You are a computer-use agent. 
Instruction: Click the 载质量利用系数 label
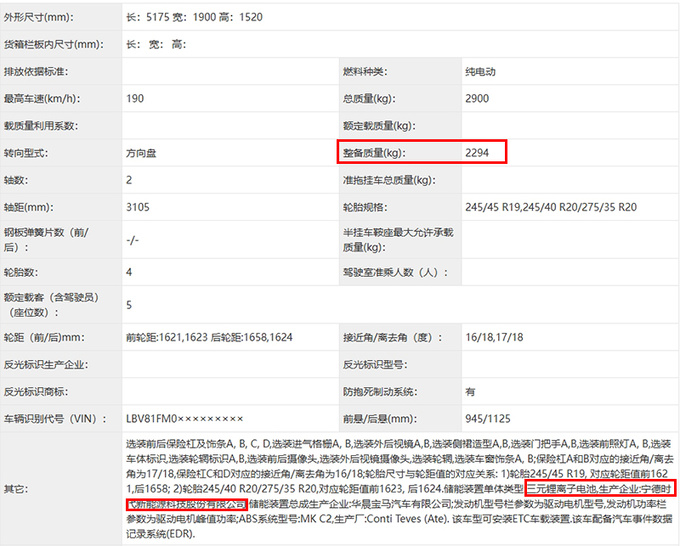pyautogui.click(x=41, y=126)
